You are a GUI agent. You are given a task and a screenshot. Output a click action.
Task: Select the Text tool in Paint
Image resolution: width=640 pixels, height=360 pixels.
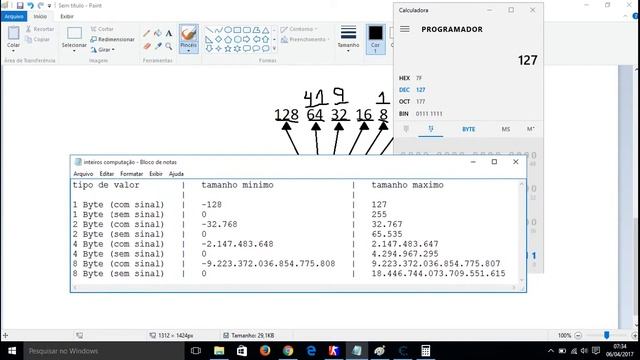pos(169,34)
